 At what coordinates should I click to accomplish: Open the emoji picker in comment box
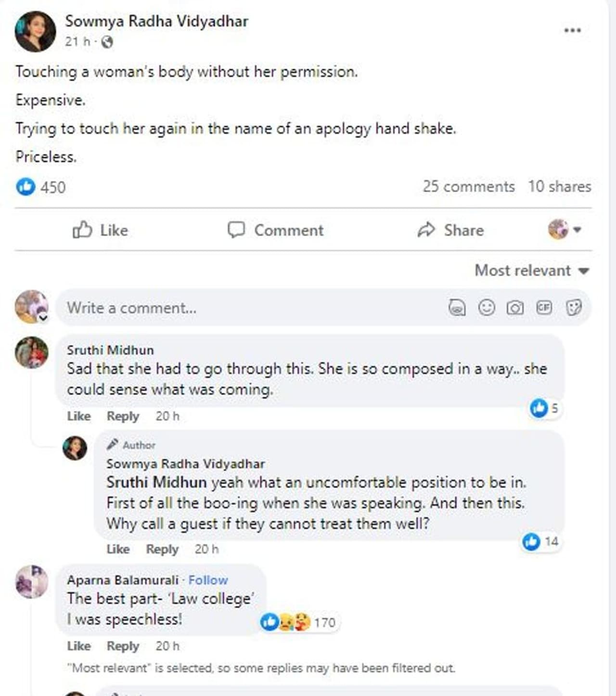pyautogui.click(x=487, y=307)
